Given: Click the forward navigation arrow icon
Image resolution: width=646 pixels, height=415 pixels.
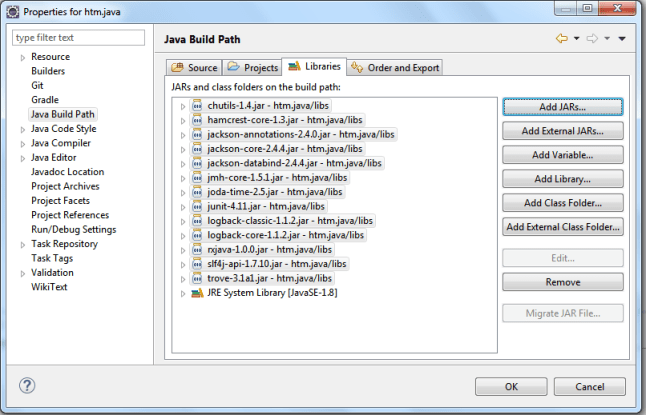Looking at the screenshot, I should [x=593, y=39].
